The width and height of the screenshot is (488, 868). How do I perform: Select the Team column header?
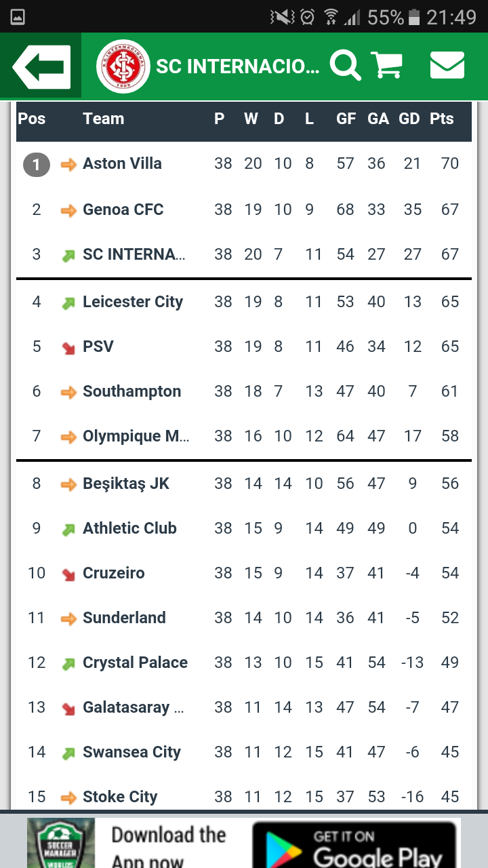tap(103, 119)
